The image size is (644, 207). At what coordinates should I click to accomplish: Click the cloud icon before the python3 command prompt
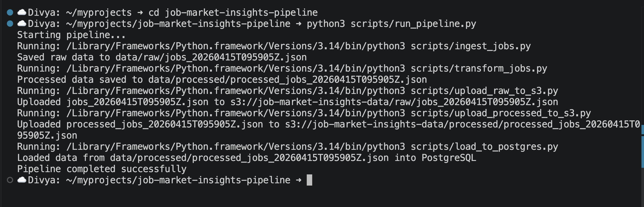coord(22,23)
